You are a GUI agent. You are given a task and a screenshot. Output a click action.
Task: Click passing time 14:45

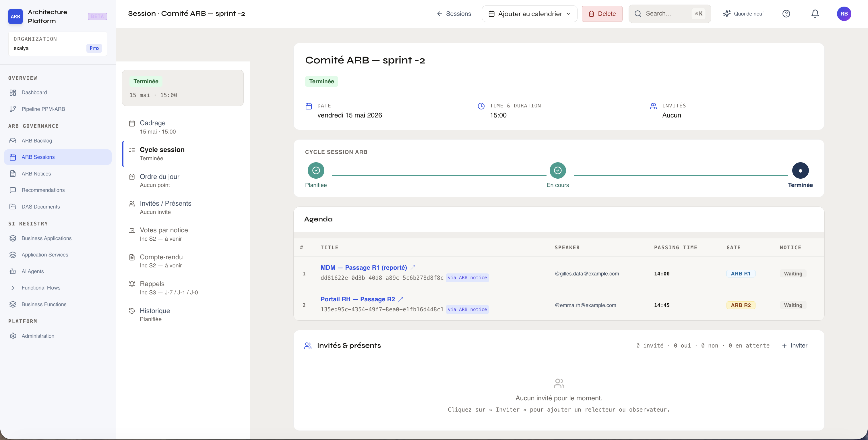pos(661,306)
